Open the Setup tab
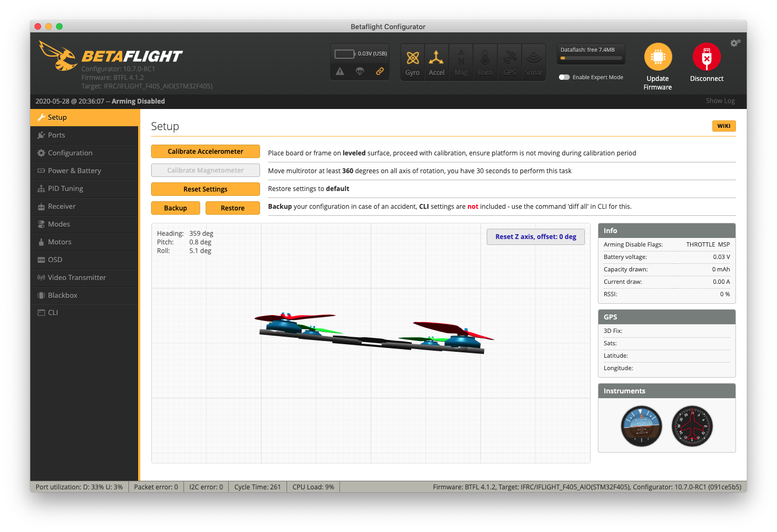 pos(85,118)
